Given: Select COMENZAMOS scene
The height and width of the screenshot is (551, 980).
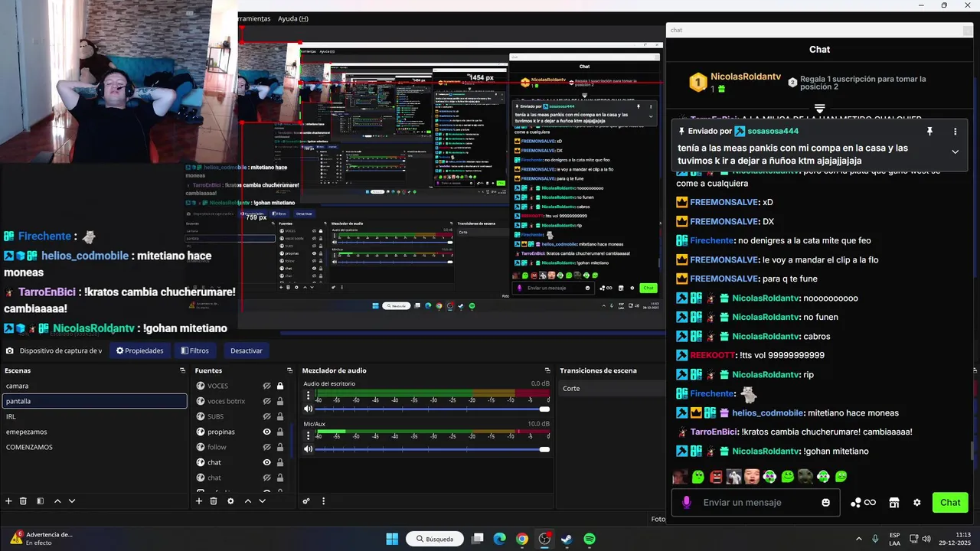Looking at the screenshot, I should tap(95, 447).
